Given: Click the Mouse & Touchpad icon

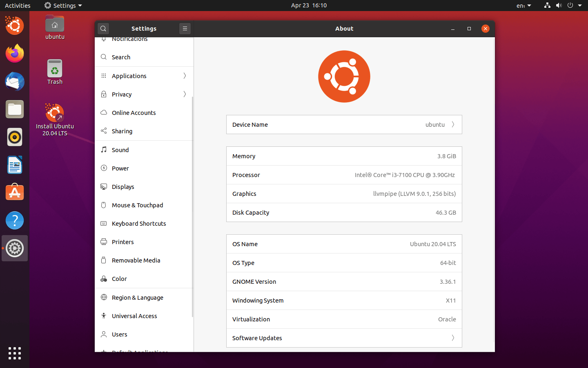Looking at the screenshot, I should point(104,205).
